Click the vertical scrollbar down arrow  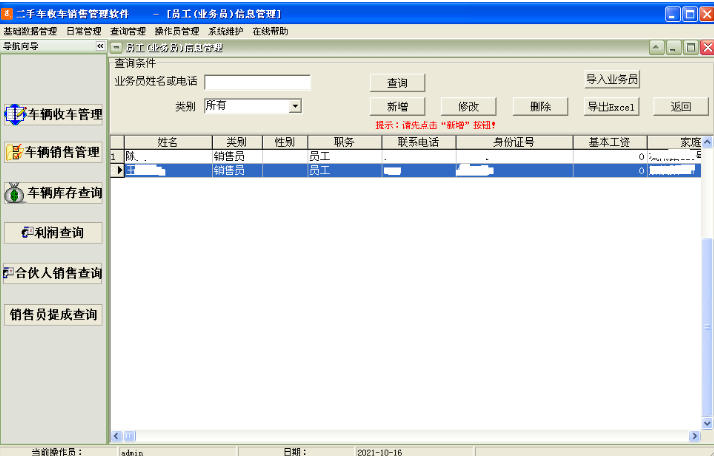tap(707, 423)
